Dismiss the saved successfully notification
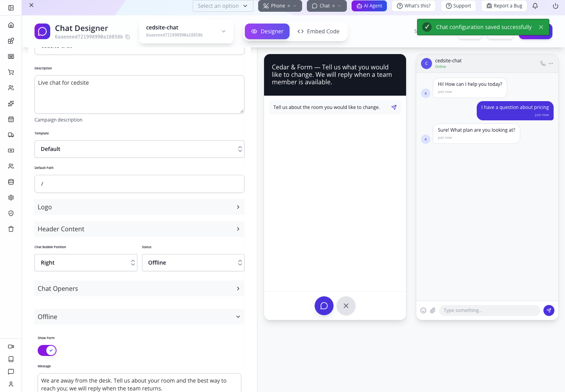This screenshot has width=565, height=392. pos(541,27)
